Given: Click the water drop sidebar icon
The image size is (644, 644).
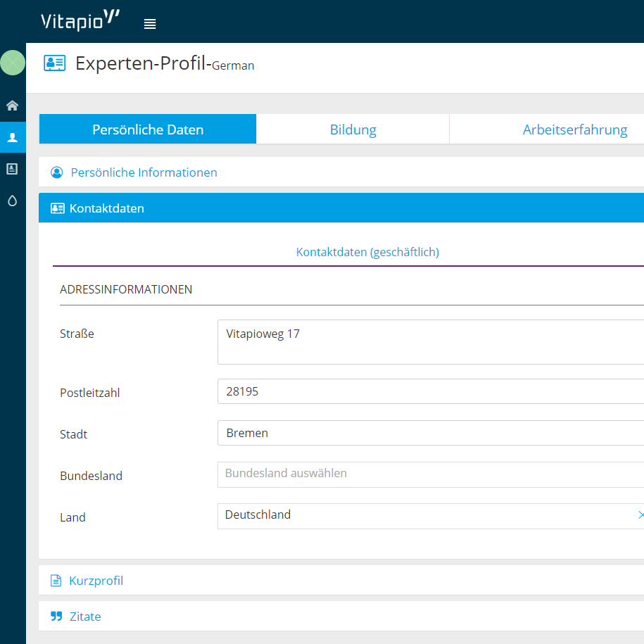Looking at the screenshot, I should point(13,201).
